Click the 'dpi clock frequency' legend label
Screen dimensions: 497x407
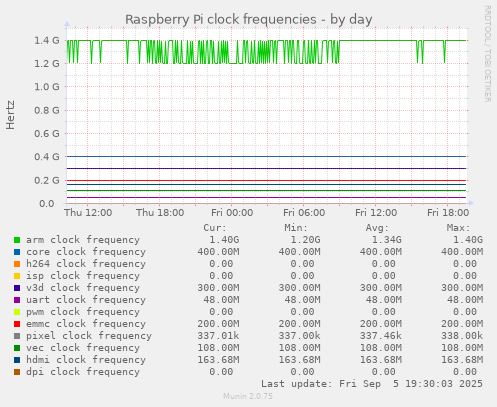83,372
